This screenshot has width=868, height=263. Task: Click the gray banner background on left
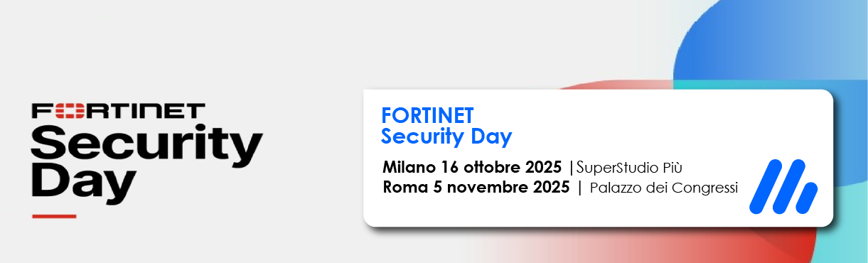click(x=178, y=50)
